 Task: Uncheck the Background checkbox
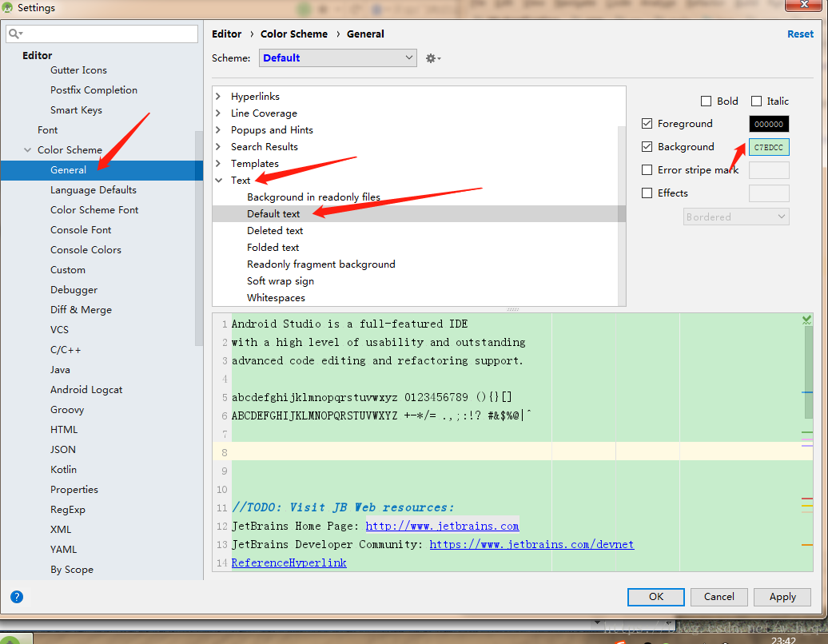647,147
